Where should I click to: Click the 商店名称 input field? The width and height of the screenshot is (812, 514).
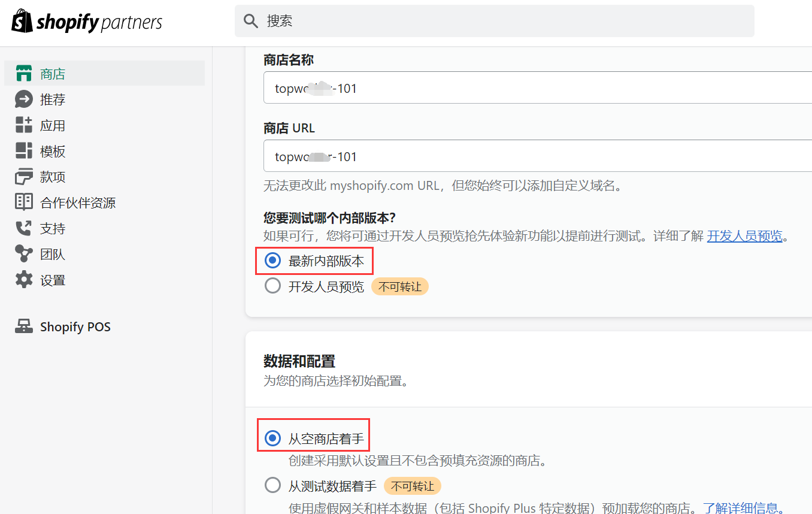[538, 88]
